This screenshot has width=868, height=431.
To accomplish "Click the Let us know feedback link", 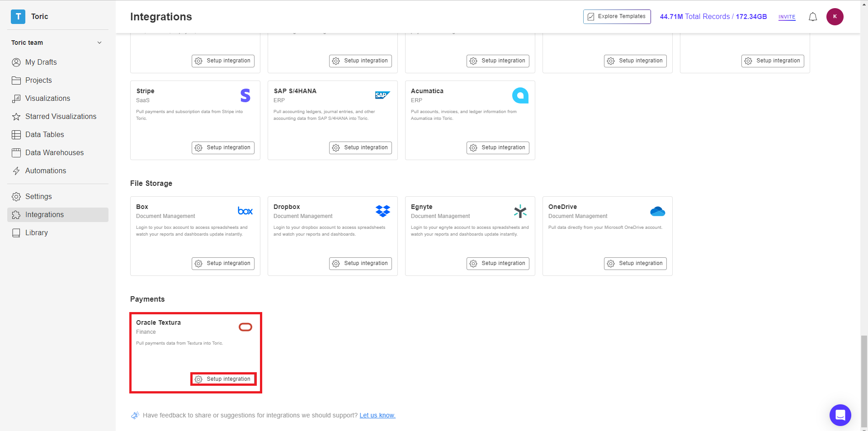I will pyautogui.click(x=377, y=415).
